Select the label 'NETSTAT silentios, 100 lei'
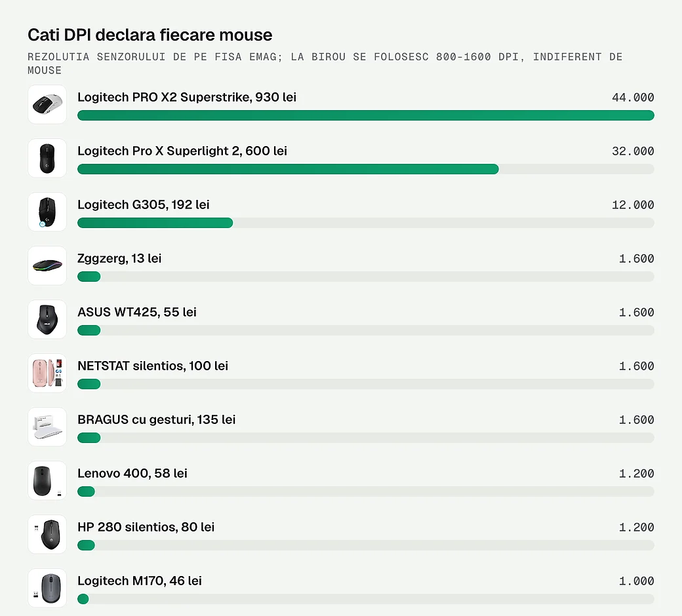This screenshot has height=616, width=682. (153, 366)
